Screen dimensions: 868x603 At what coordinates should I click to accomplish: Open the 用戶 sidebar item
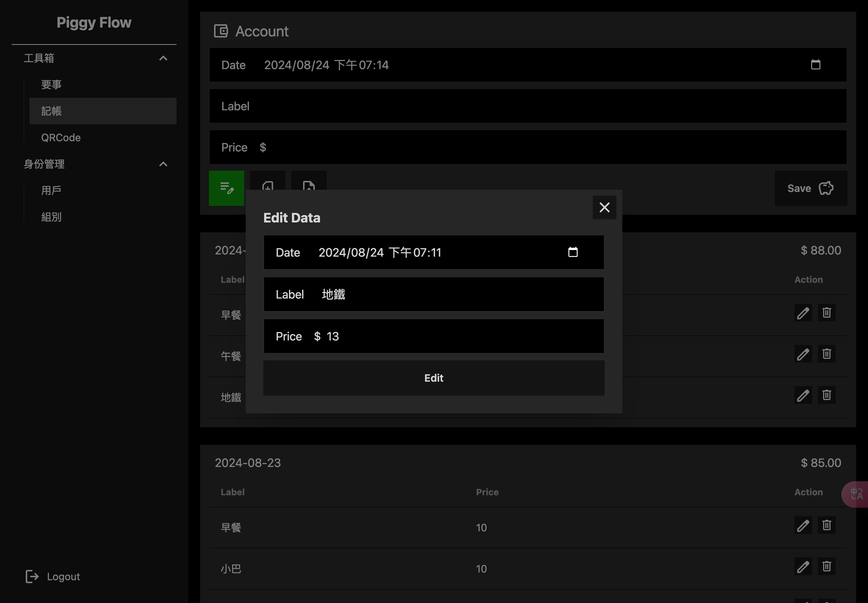(103, 190)
